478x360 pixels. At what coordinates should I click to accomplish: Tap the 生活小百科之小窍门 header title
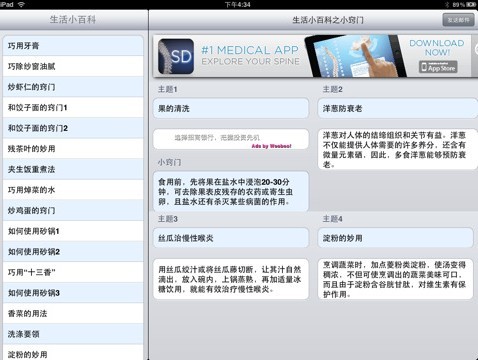(328, 20)
